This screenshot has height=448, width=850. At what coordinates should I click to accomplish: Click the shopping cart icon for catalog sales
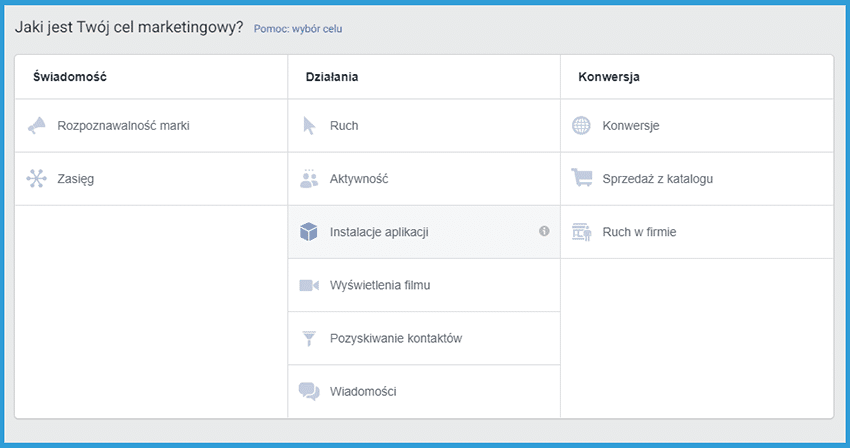coord(582,177)
